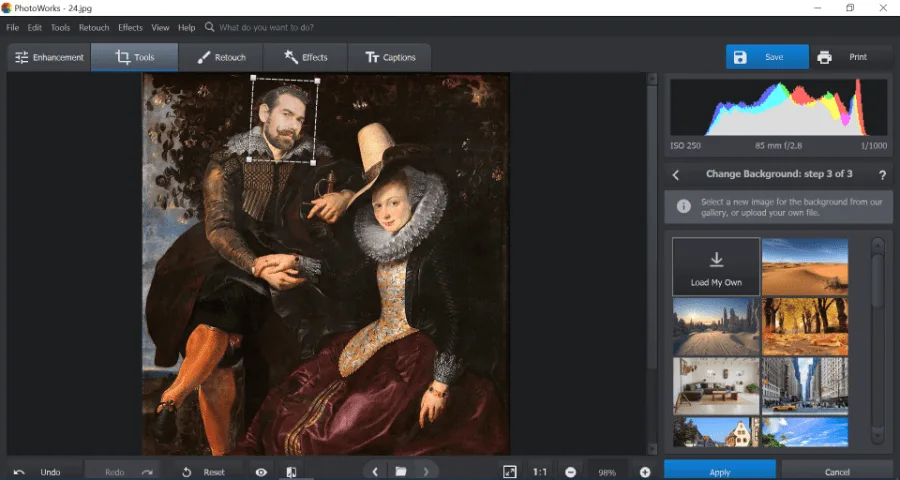Click the 85 mm f/2.8 label
This screenshot has height=480, width=900.
click(778, 146)
